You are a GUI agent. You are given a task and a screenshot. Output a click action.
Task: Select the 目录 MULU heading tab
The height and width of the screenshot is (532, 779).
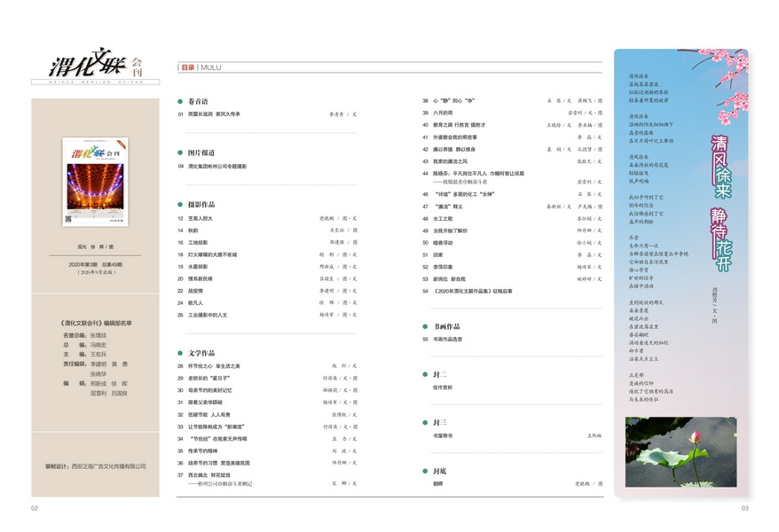click(200, 66)
